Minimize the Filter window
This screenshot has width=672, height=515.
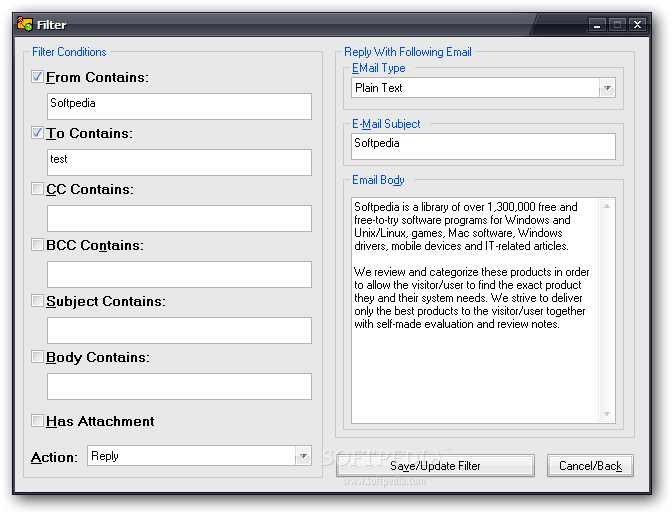[x=597, y=25]
